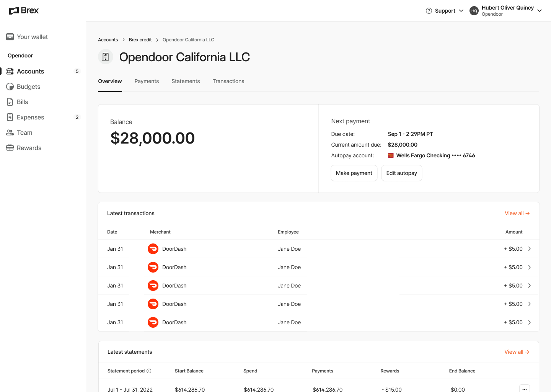Click Wells Fargo Checking 6746 autopay account
Viewport: 551px width, 392px height.
point(432,155)
